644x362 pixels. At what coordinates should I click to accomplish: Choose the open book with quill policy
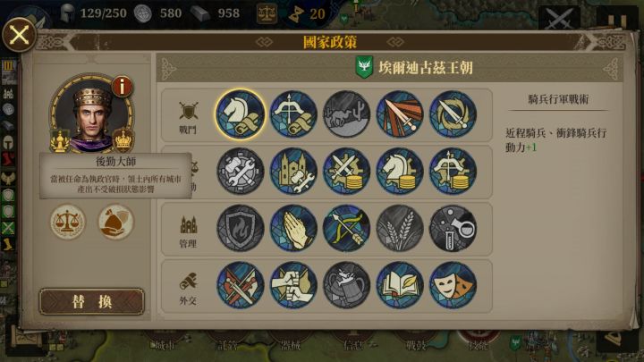point(400,285)
